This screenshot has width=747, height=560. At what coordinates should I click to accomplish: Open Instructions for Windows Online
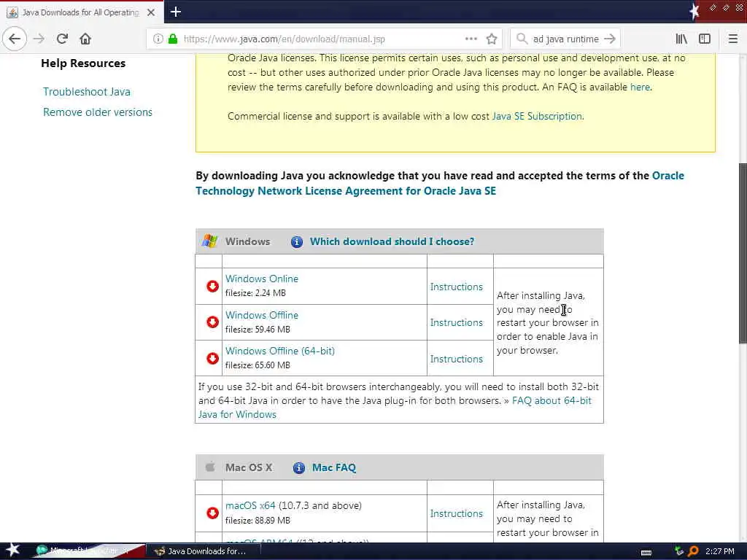457,287
